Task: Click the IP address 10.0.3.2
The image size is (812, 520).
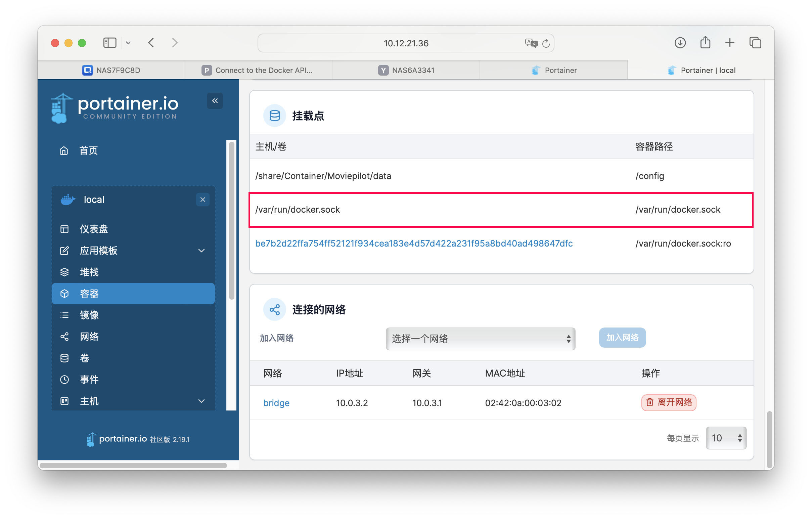Action: tap(352, 403)
